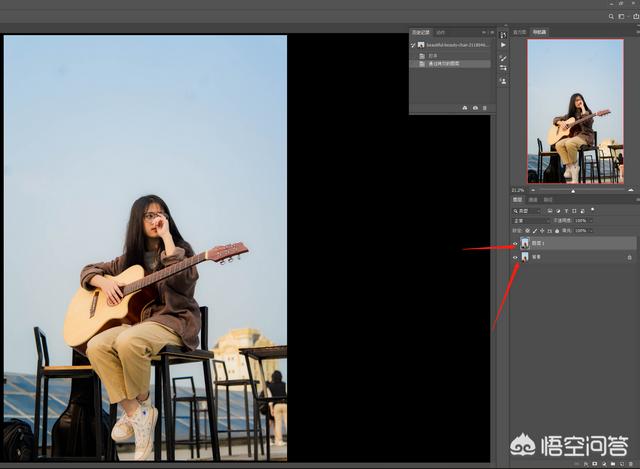Open the Actions play icon in dock strip
Image resolution: width=640 pixels, height=469 pixels.
tap(503, 45)
